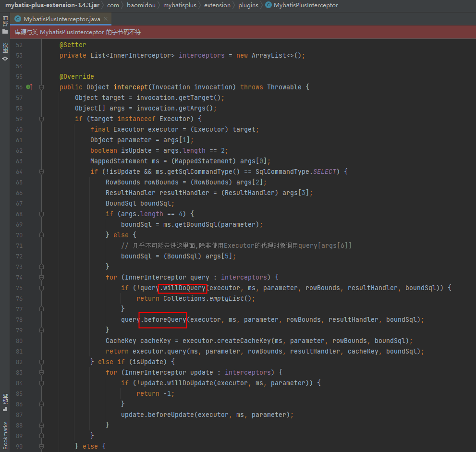Click 'return -1' statement on line 85
The height and width of the screenshot is (452, 476).
coord(156,394)
